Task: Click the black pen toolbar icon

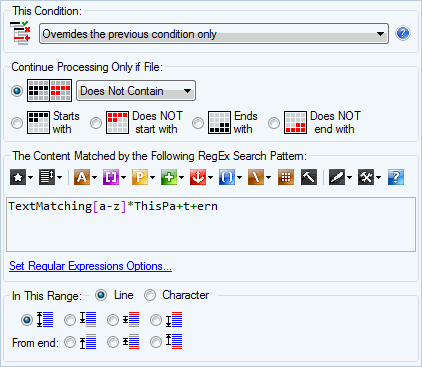Action: [x=337, y=177]
